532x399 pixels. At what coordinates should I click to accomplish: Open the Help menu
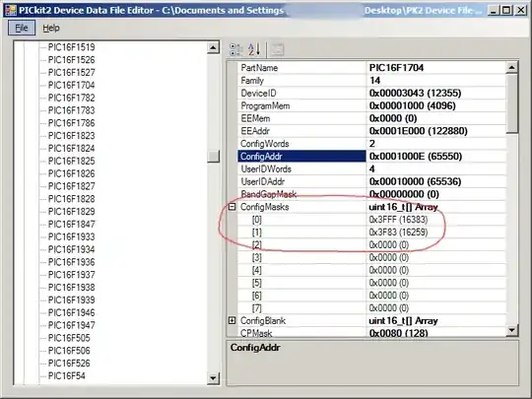[51, 28]
